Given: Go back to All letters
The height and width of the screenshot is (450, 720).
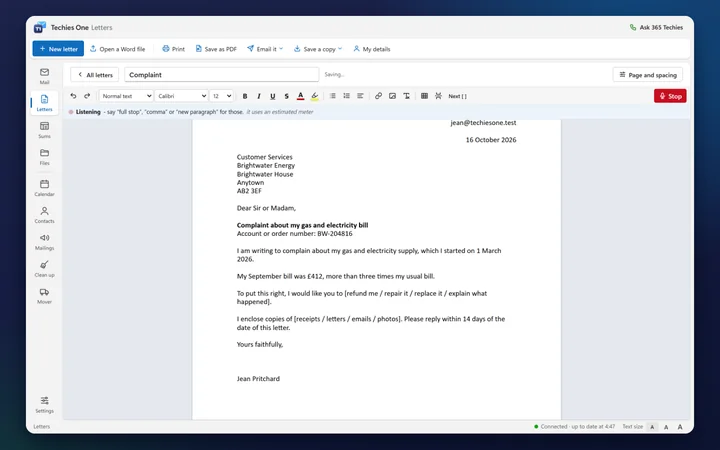Looking at the screenshot, I should pos(95,74).
